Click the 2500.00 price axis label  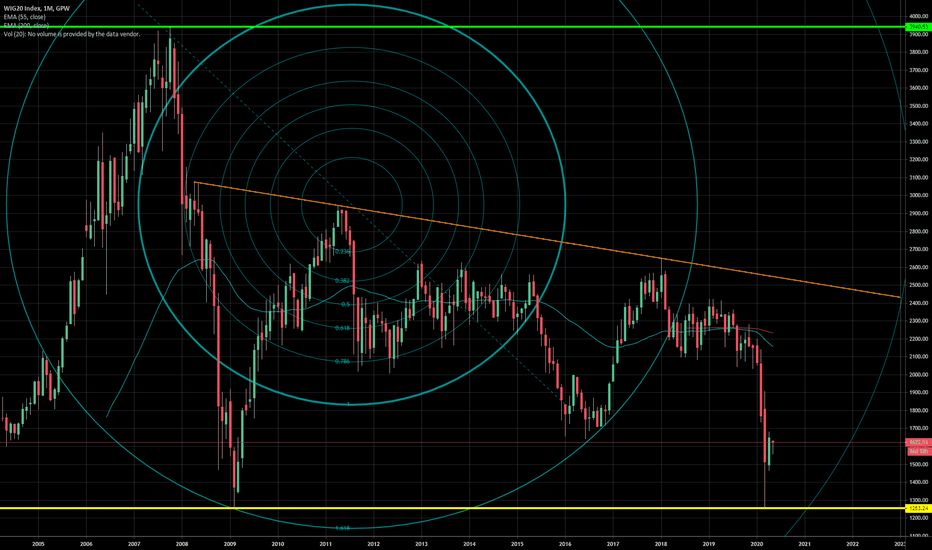(918, 285)
